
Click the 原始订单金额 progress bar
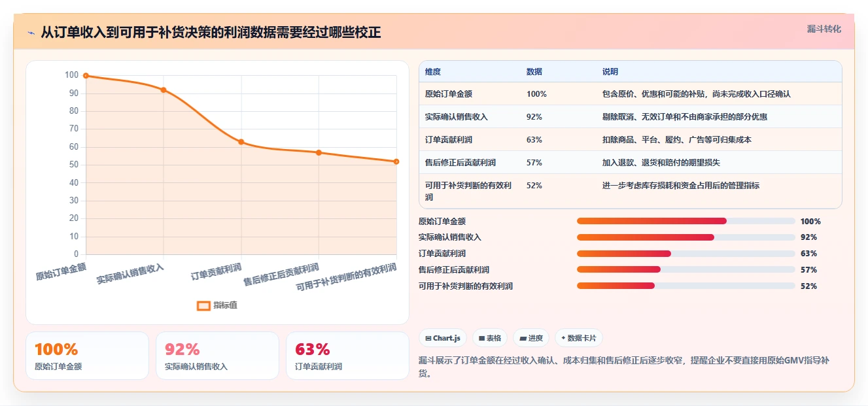686,221
